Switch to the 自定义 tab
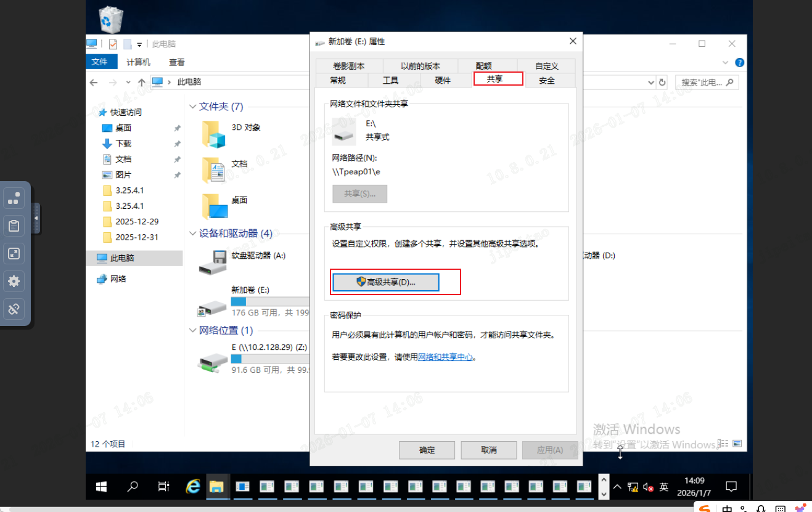 546,65
